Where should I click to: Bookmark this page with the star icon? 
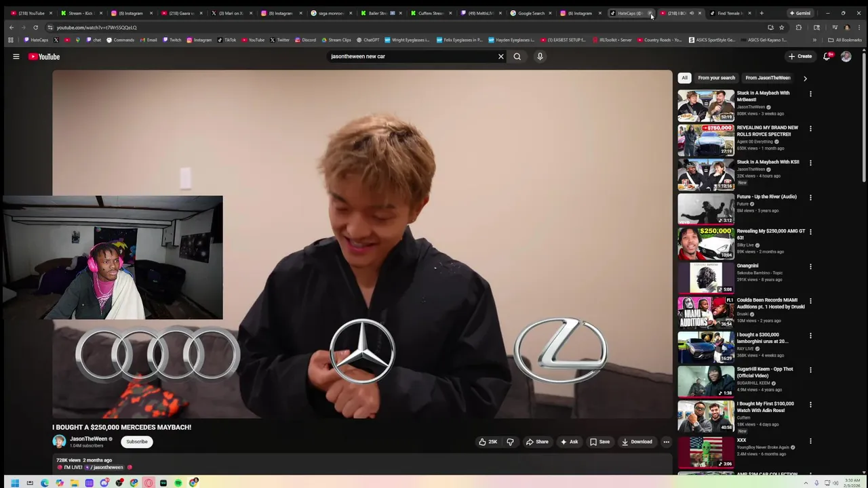(781, 27)
